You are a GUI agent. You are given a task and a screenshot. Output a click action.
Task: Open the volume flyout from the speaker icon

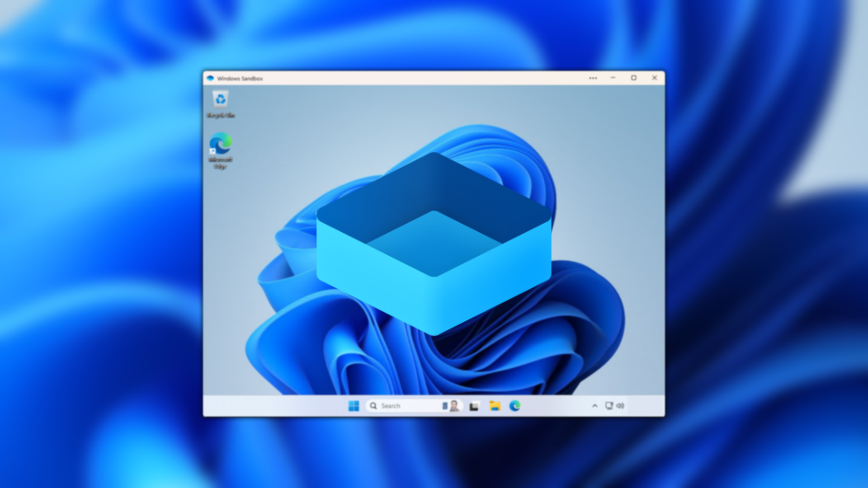tap(621, 406)
